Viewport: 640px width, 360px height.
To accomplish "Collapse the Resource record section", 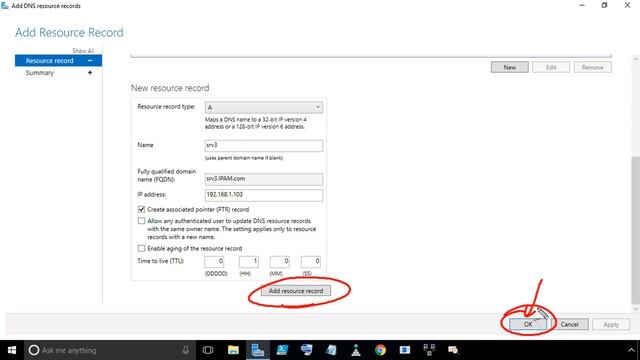I will (x=90, y=60).
